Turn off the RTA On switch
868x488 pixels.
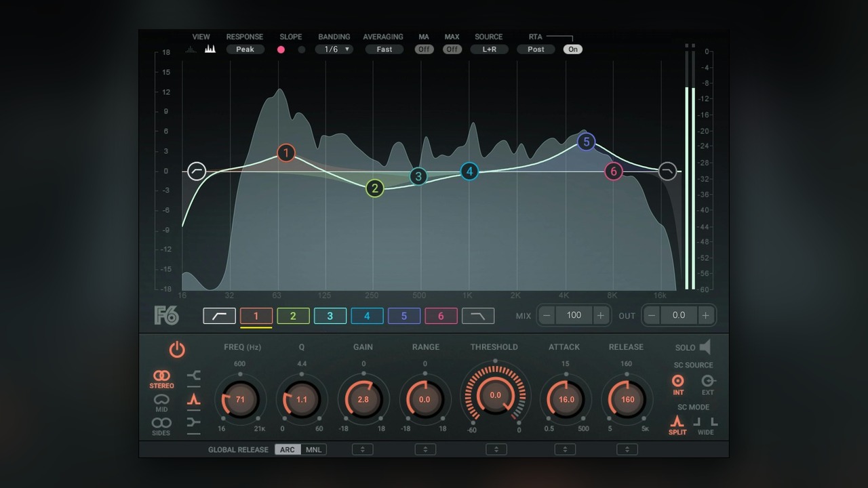pyautogui.click(x=573, y=49)
